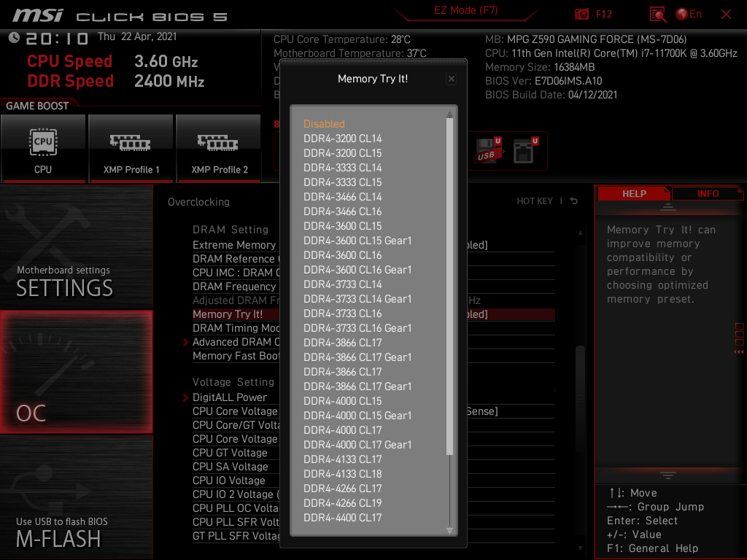Click the USB boot device icon
The height and width of the screenshot is (560, 747).
click(x=488, y=150)
